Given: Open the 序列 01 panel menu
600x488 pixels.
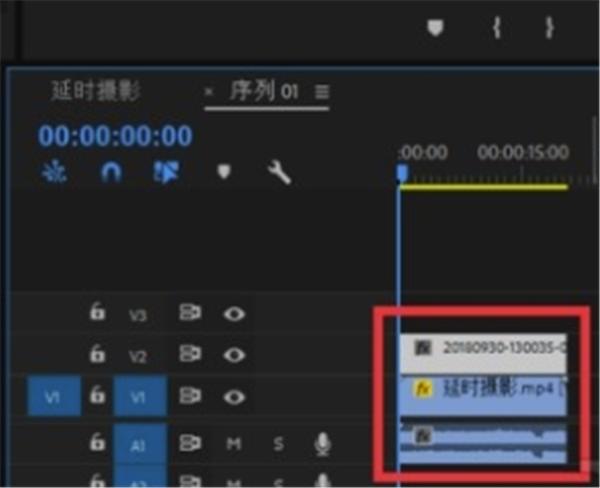Looking at the screenshot, I should point(322,92).
